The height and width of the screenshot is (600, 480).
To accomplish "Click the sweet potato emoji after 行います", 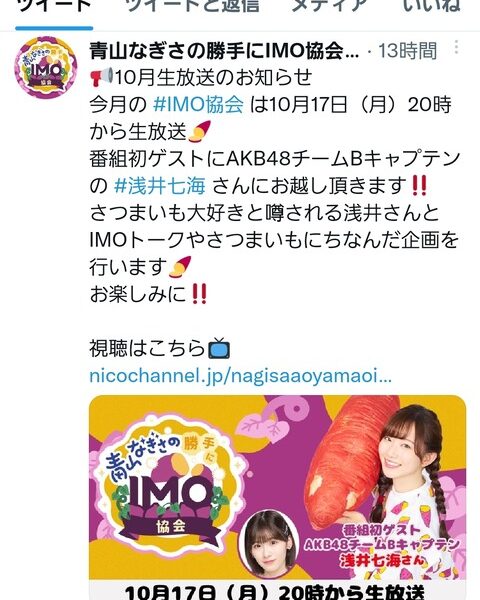I will [180, 267].
